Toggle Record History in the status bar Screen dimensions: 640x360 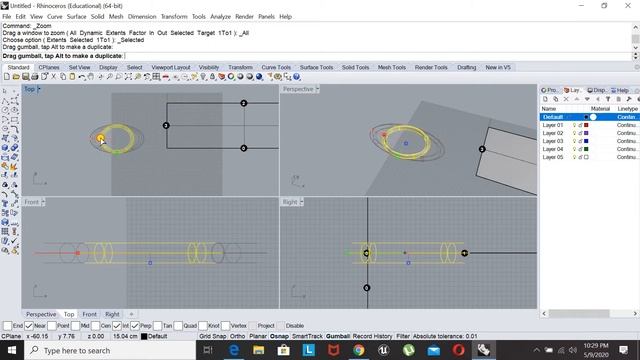click(x=372, y=336)
